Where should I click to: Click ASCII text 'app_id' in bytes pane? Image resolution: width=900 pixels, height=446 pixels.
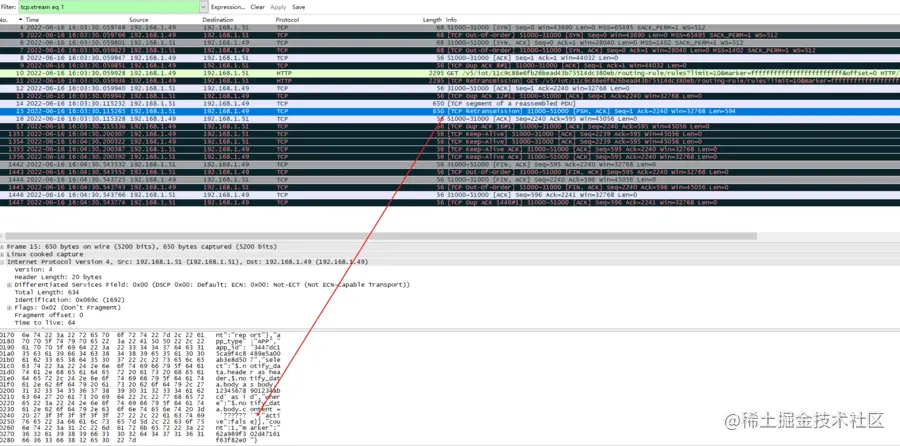coord(227,349)
